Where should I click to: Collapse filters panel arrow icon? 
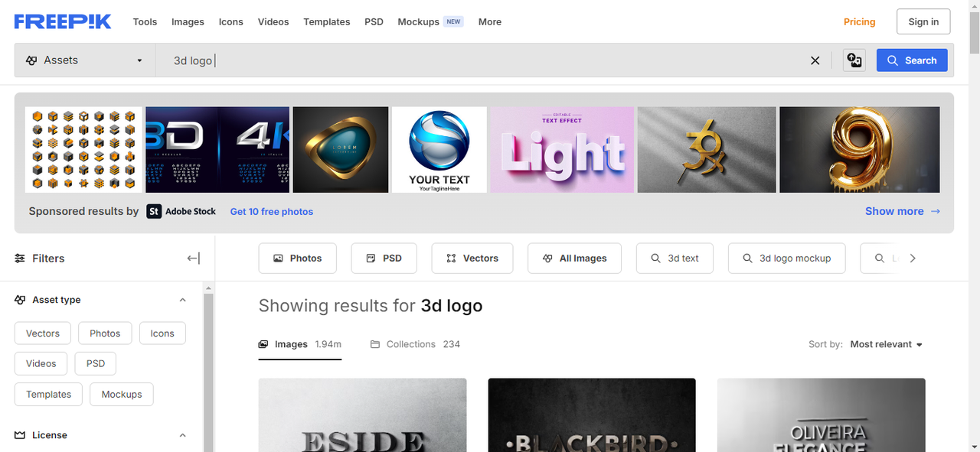(x=194, y=259)
